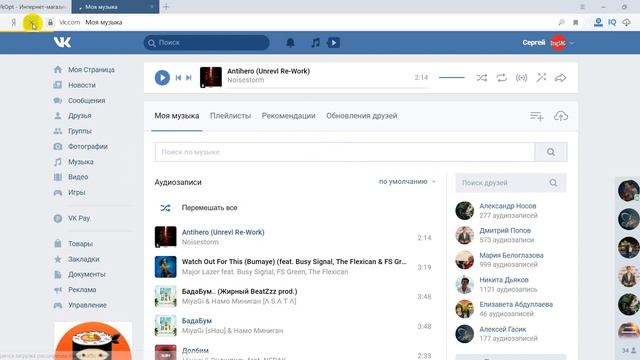The width and height of the screenshot is (640, 360).
Task: Open Друзья in sidebar
Action: point(80,116)
